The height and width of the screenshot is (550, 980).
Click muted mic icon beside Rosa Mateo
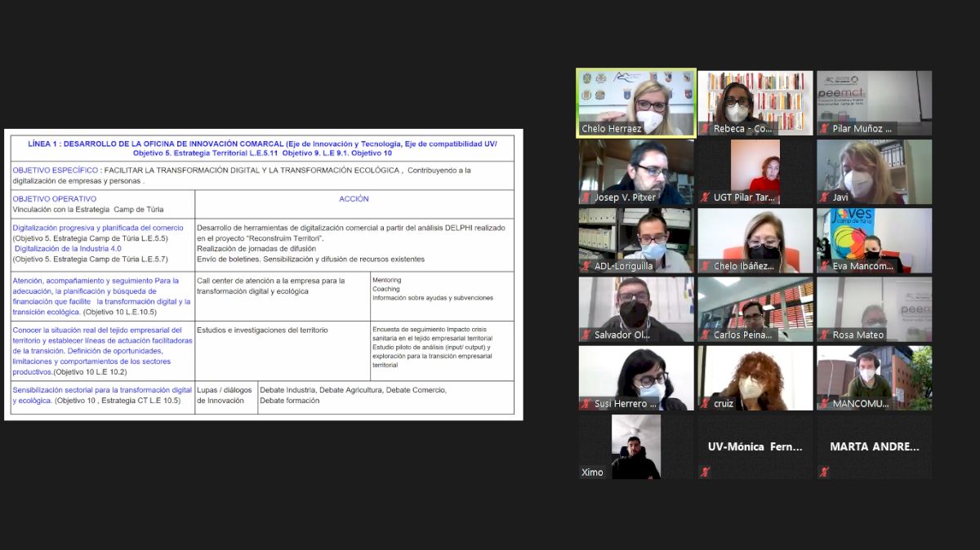(x=825, y=335)
